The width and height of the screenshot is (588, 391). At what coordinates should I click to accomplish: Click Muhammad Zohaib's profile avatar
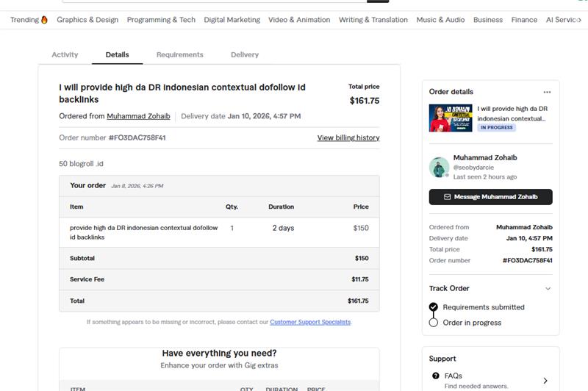coord(439,168)
